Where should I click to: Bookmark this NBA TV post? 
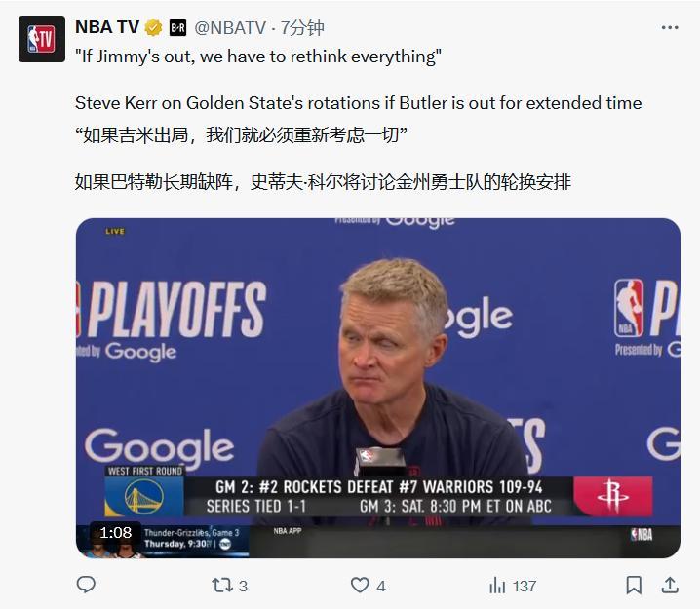(634, 585)
